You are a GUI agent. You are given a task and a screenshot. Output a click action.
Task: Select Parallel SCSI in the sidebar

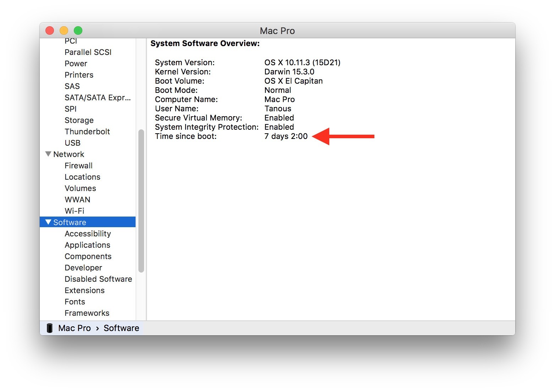[x=88, y=52]
